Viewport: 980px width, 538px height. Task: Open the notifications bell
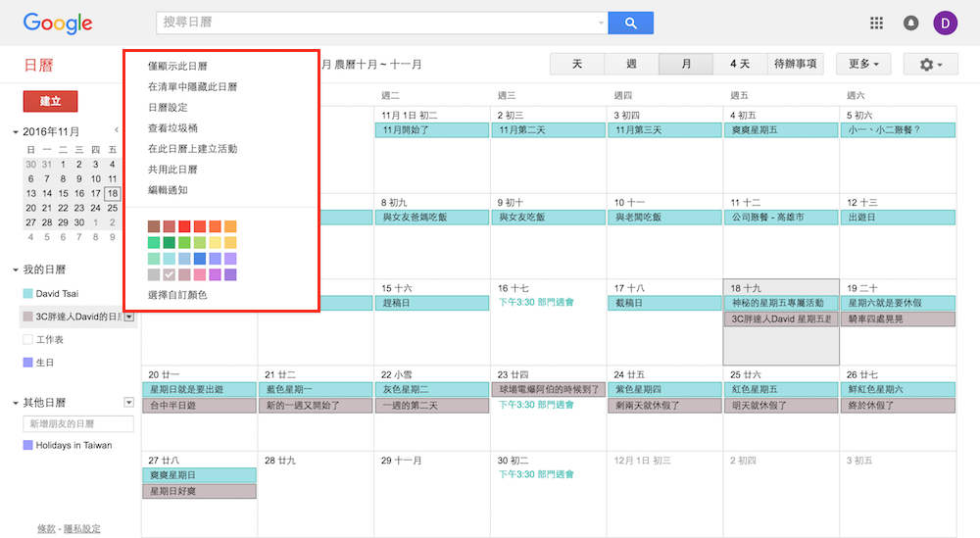click(x=910, y=23)
